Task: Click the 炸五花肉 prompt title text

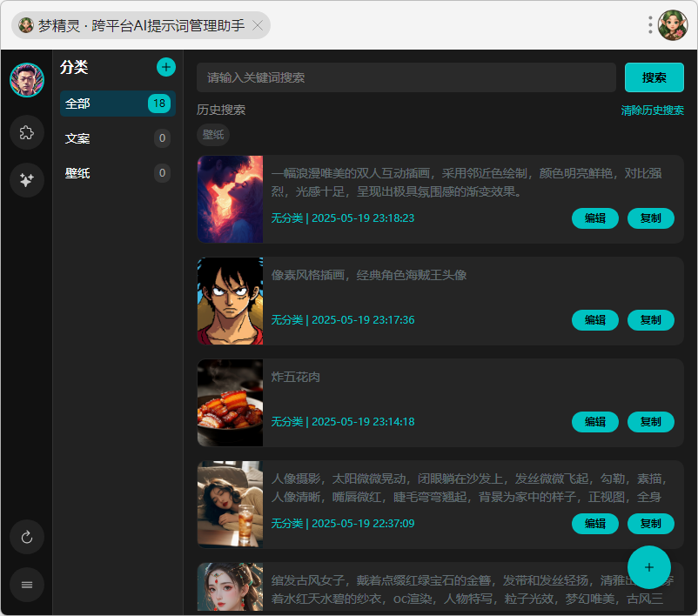Action: (296, 377)
